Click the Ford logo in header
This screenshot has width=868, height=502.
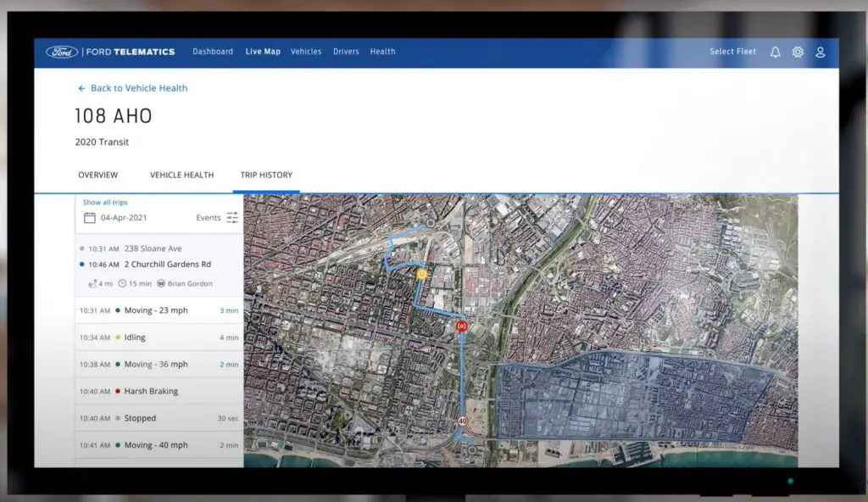[x=61, y=52]
